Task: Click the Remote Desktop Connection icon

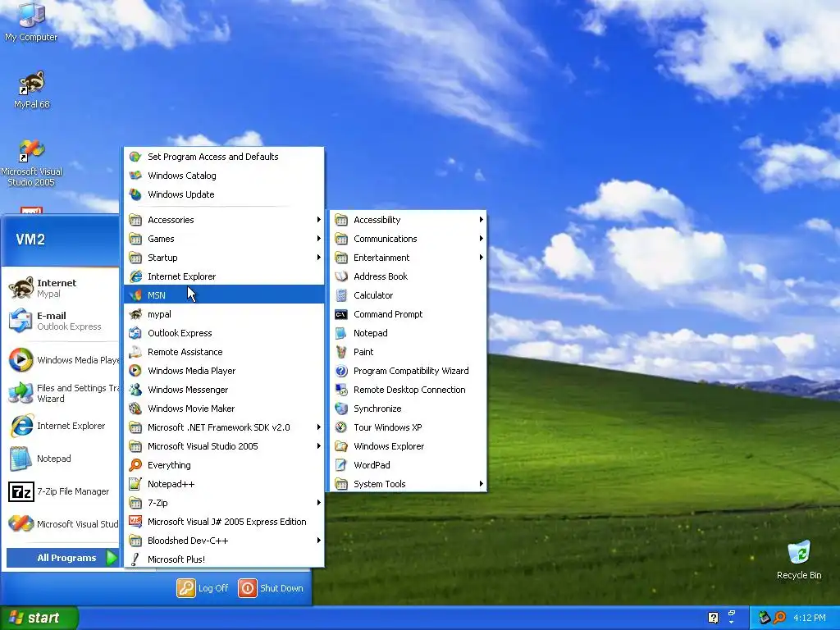Action: coord(341,390)
